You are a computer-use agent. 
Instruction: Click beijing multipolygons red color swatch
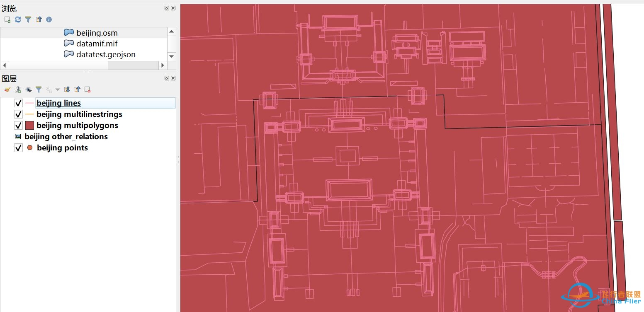coord(29,126)
